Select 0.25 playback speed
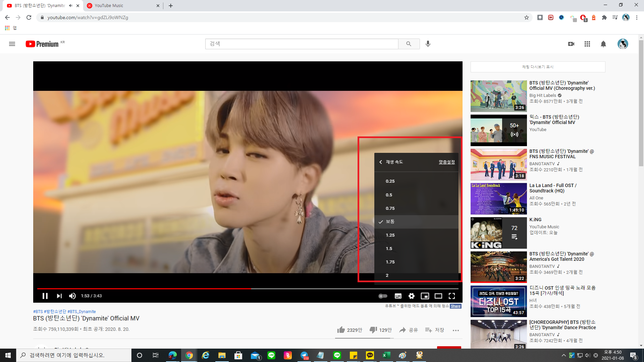The width and height of the screenshot is (644, 362). point(390,181)
